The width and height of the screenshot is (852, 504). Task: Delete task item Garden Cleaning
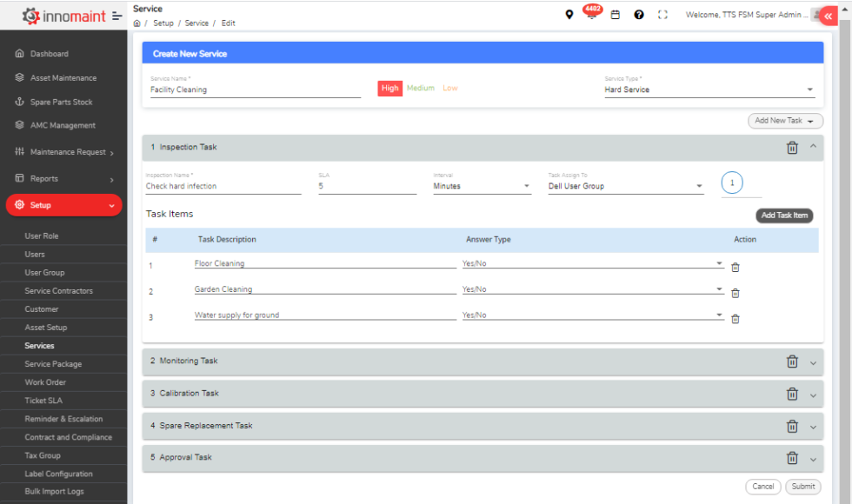click(735, 293)
